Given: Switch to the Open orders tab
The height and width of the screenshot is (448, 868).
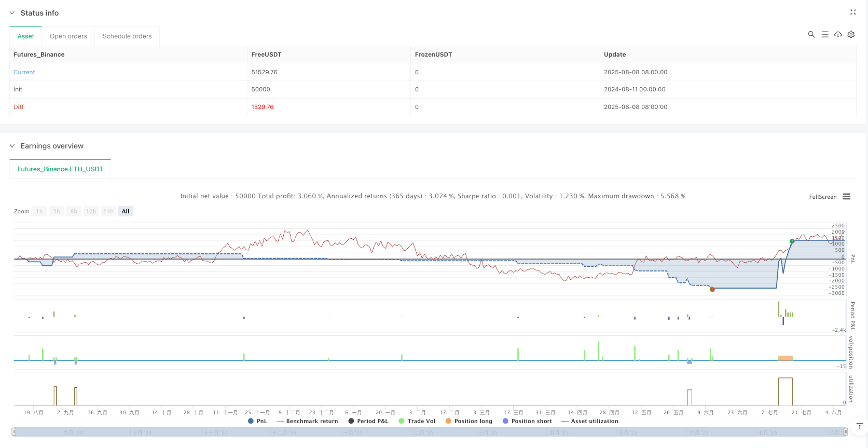Looking at the screenshot, I should [68, 36].
